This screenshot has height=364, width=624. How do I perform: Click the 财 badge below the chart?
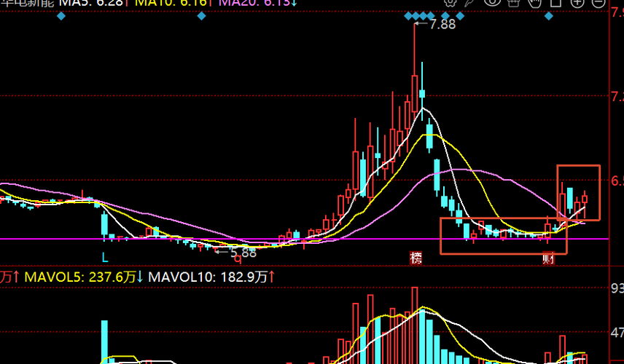click(548, 258)
